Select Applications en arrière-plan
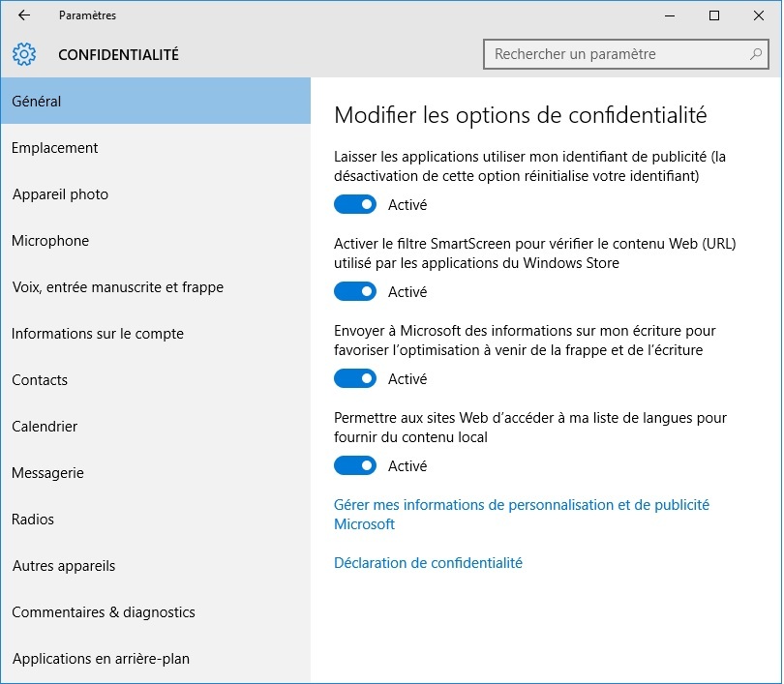Viewport: 784px width, 684px height. coord(156,659)
